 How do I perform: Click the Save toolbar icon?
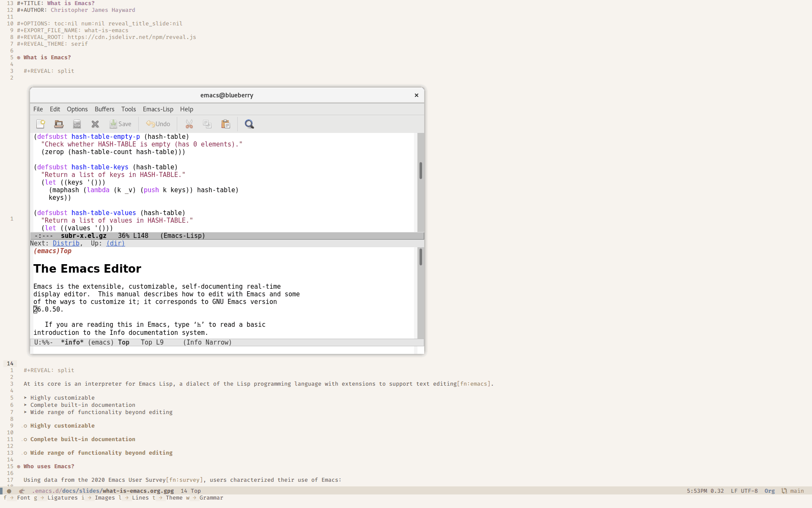coord(121,124)
